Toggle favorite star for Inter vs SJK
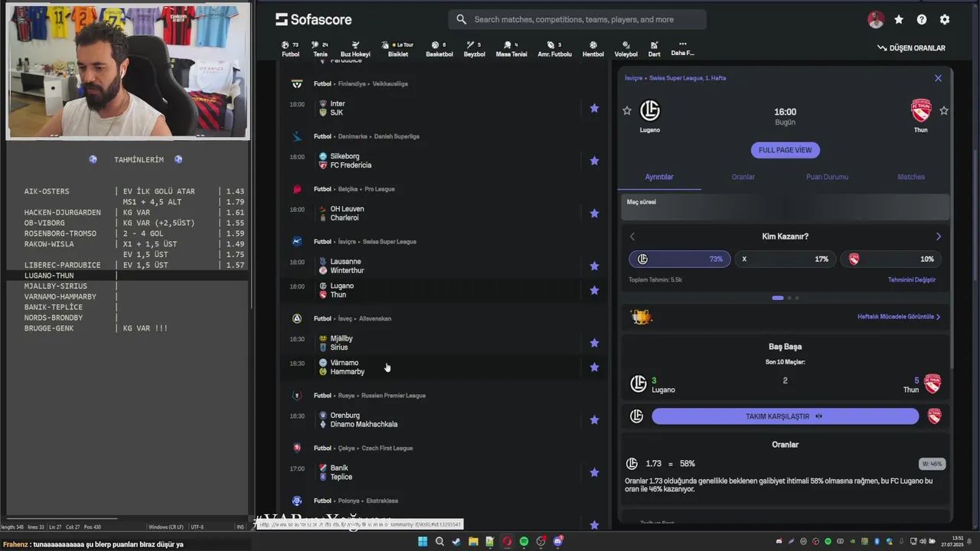The height and width of the screenshot is (551, 980). [594, 109]
